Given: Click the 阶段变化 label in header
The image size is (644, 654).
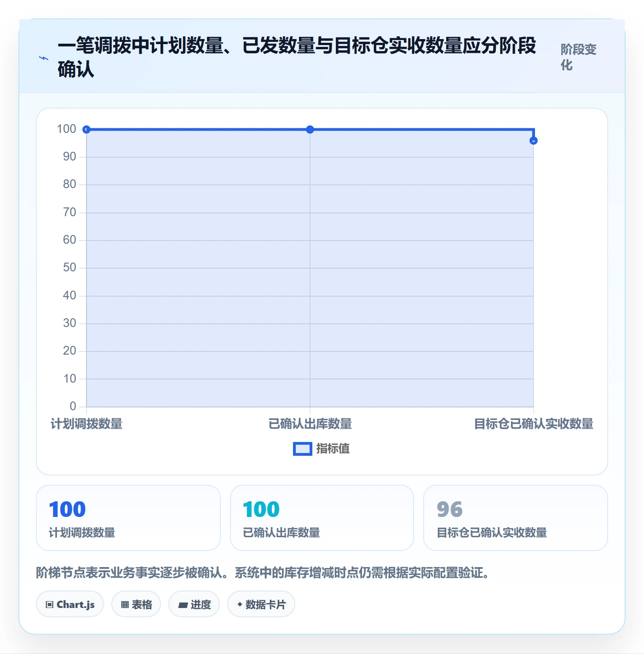Looking at the screenshot, I should tap(578, 57).
